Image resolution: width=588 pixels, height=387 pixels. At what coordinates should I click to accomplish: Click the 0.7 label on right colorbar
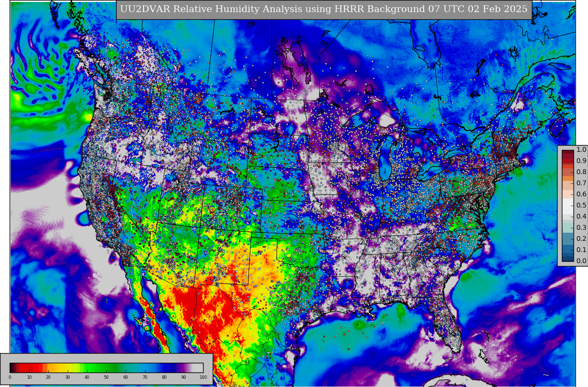[581, 183]
